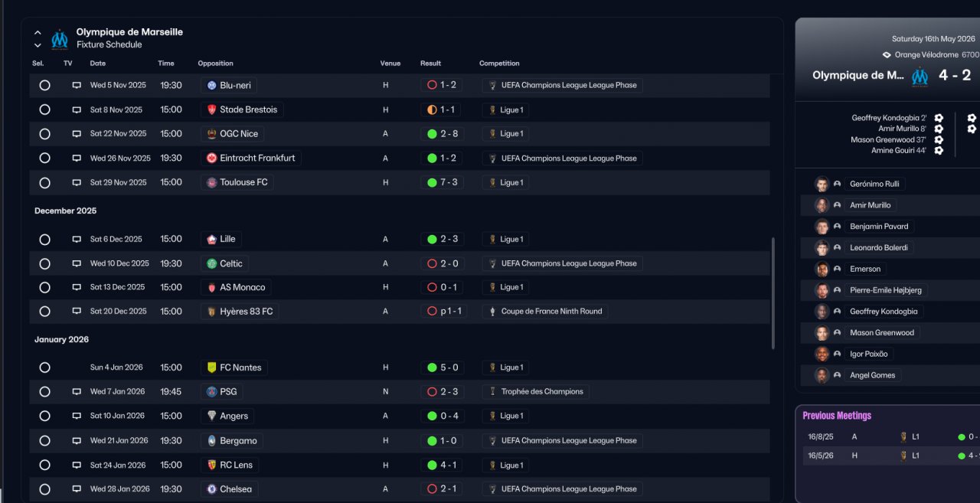Click the goal icon beside Mason Greenwood 37'
Viewport: 980px width, 503px height.
pos(939,140)
